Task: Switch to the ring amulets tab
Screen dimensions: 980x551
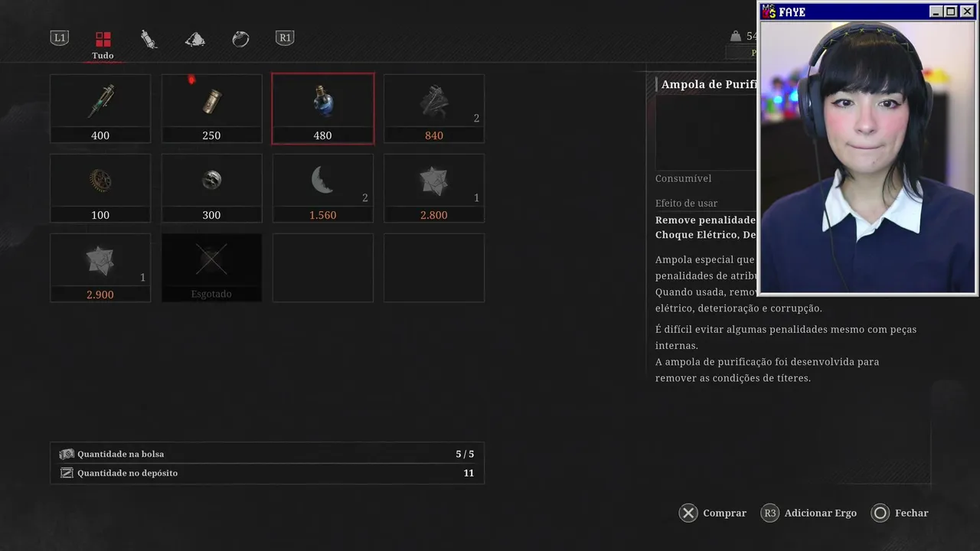Action: click(x=240, y=39)
